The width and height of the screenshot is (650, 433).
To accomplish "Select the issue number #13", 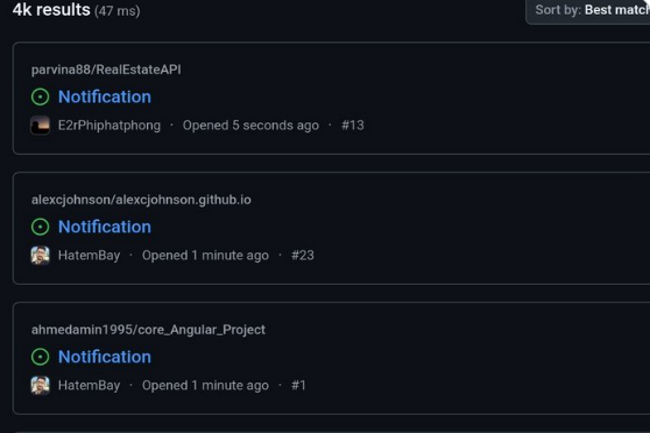I will tap(352, 125).
